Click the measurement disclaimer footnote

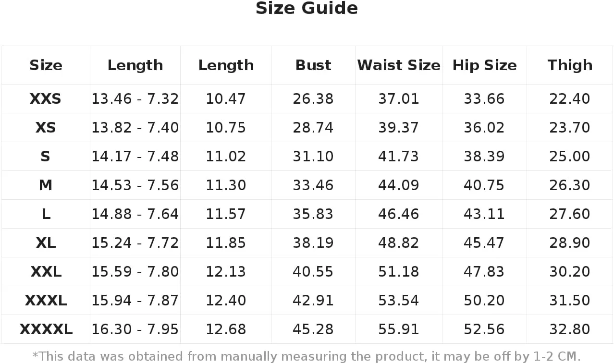tap(307, 356)
